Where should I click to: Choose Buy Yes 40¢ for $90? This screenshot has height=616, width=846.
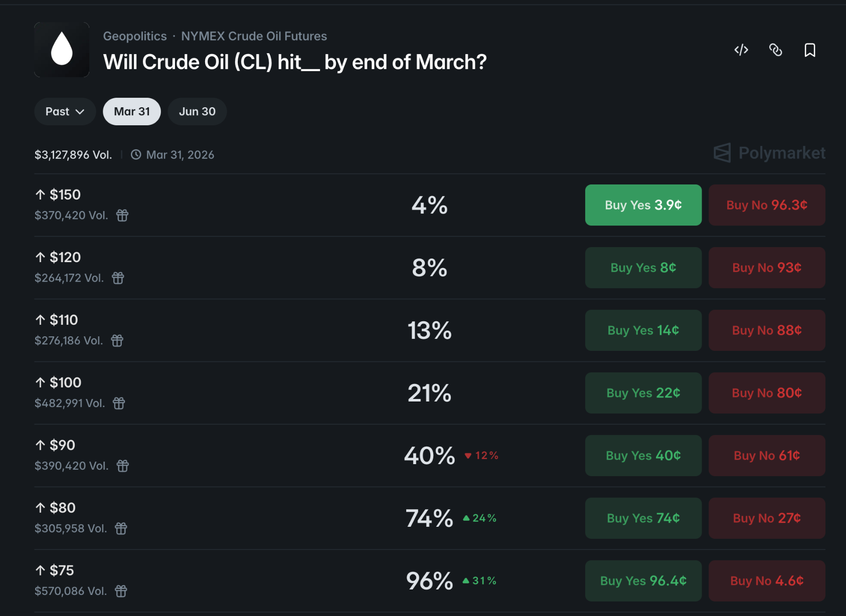[643, 456]
